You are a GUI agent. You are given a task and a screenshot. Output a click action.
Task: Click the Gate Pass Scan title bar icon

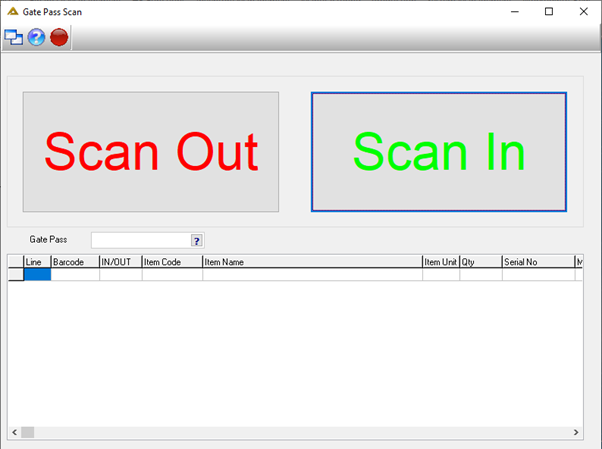[13, 12]
